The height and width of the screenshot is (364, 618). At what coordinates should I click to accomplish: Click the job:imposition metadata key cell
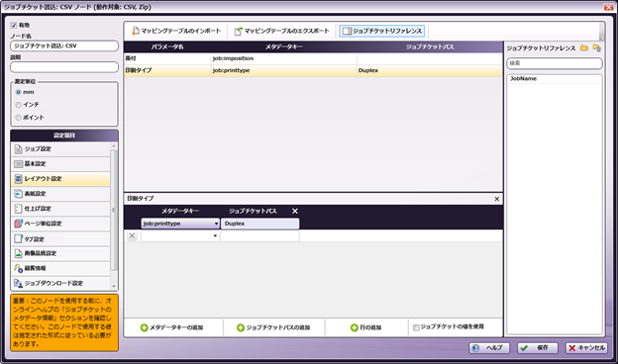click(284, 58)
